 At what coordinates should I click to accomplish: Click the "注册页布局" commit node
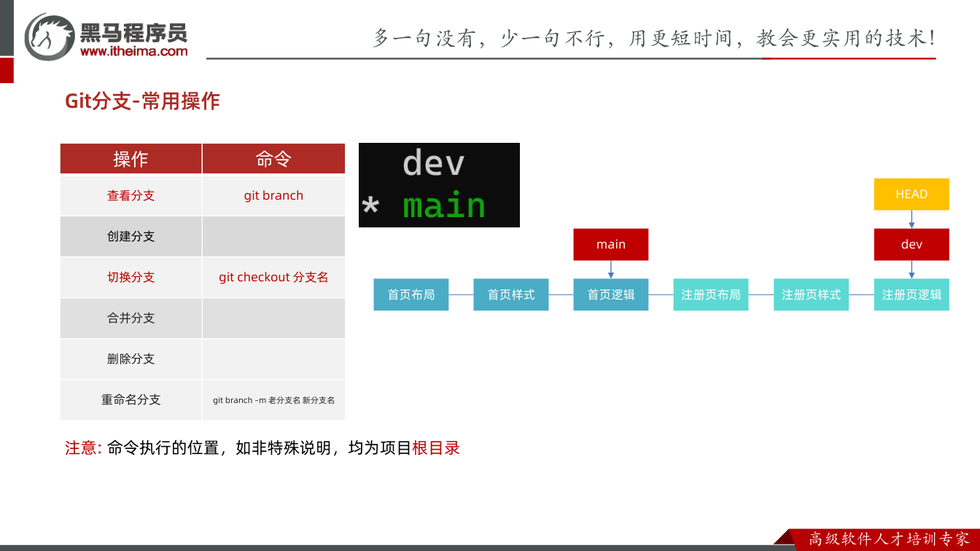[x=711, y=294]
